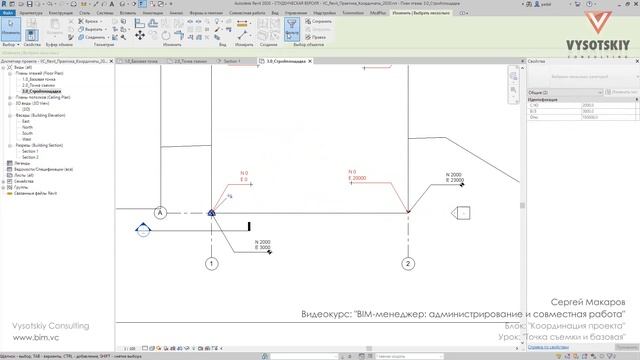The image size is (640, 360).
Task: Collapse the Планы этажей (Floor Plan) node
Action: [x=10, y=73]
